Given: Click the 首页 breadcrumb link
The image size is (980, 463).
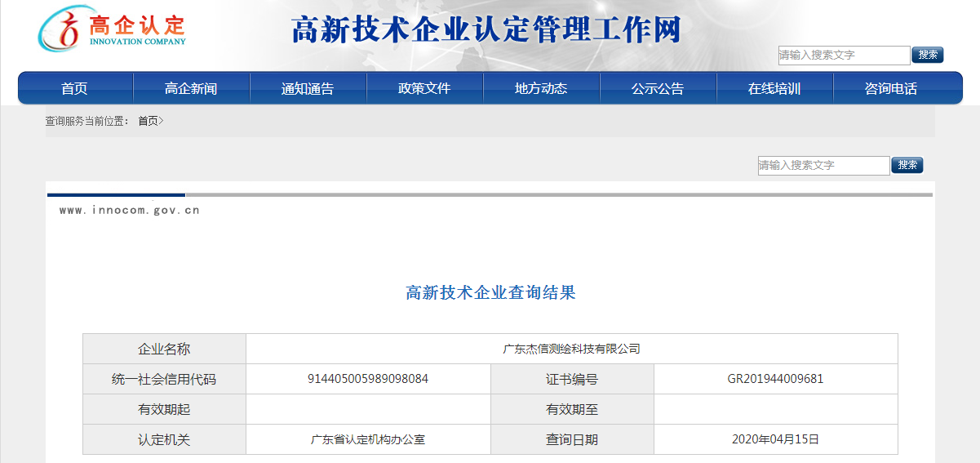Looking at the screenshot, I should point(148,121).
